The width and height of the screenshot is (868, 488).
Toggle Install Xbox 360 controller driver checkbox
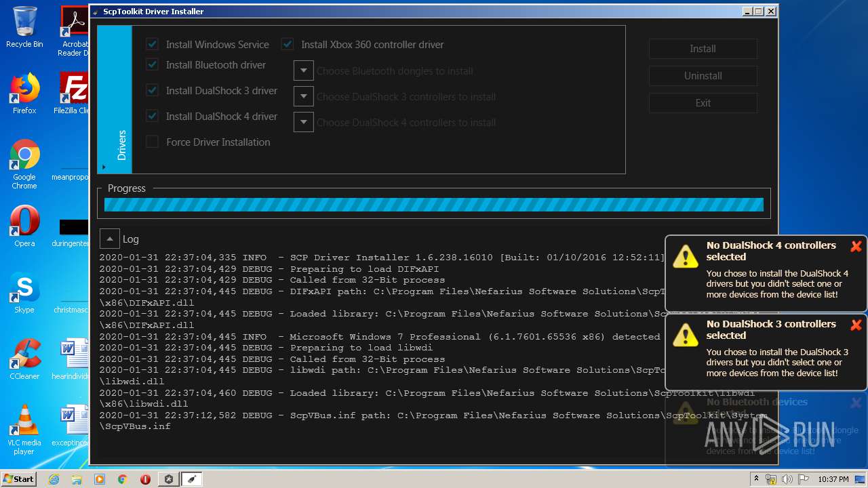click(288, 45)
